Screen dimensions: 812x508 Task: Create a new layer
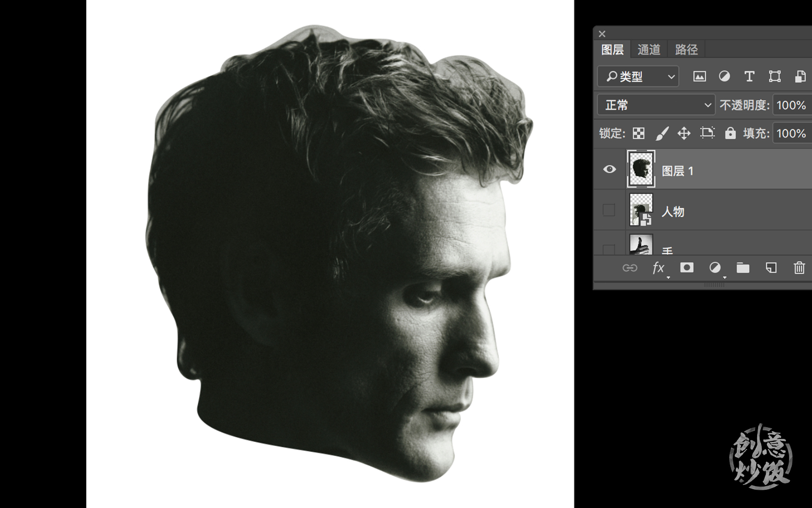click(771, 268)
